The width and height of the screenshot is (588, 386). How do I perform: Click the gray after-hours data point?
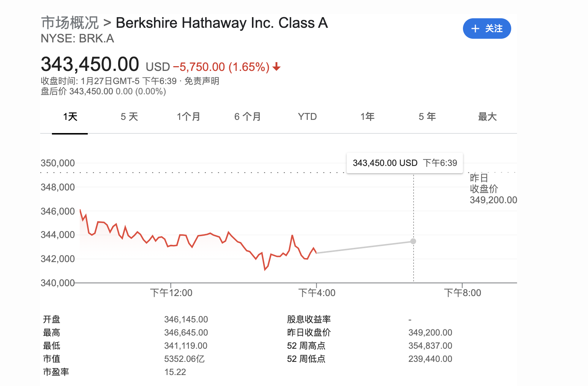(413, 241)
